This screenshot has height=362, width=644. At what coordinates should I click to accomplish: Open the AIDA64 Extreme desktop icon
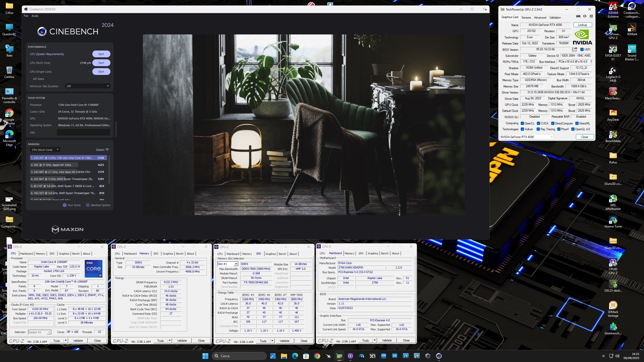pyautogui.click(x=613, y=10)
